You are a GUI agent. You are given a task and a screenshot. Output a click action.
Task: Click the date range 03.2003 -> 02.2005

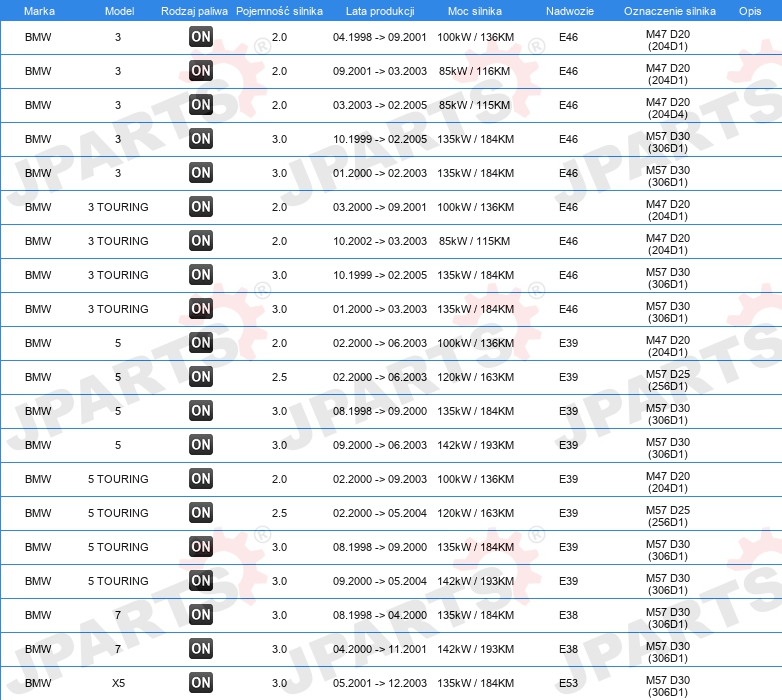coord(380,105)
